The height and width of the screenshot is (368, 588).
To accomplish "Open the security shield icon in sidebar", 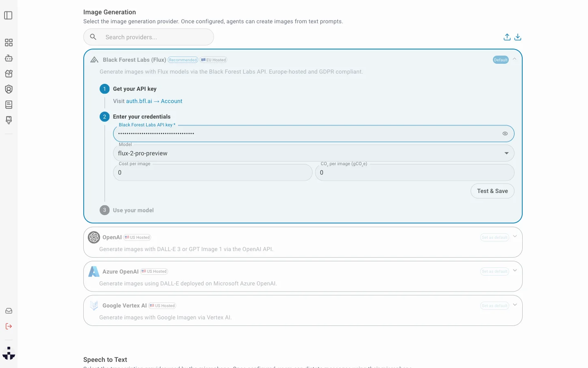I will click(x=9, y=89).
